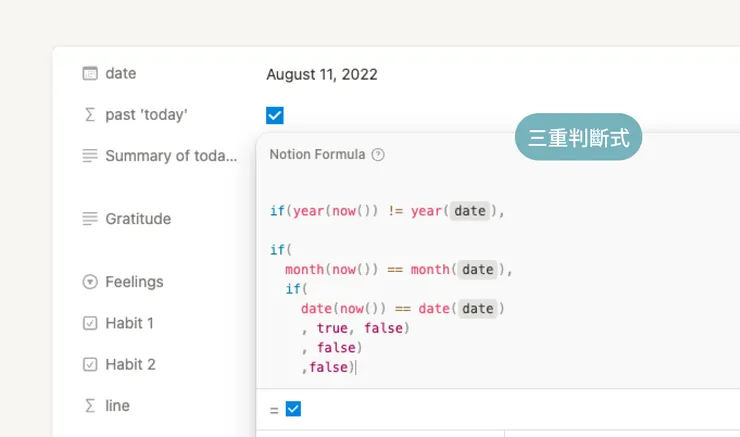
Task: Click the select icon beside Feelings
Action: click(90, 282)
